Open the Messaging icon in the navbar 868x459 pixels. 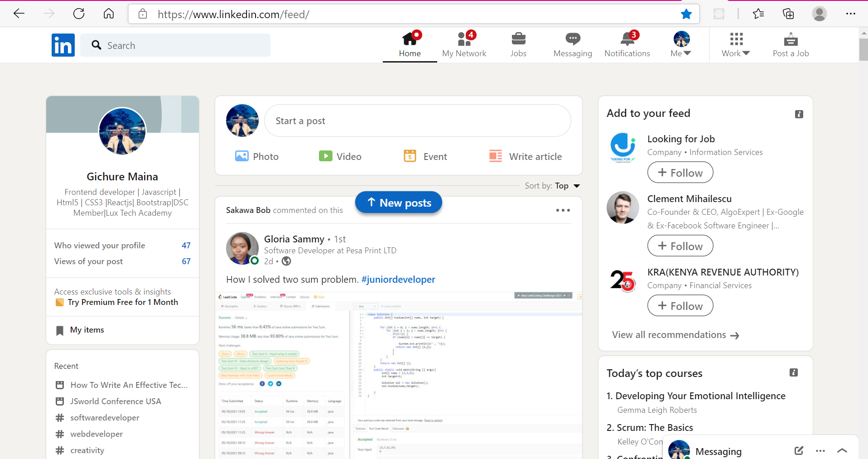(573, 39)
